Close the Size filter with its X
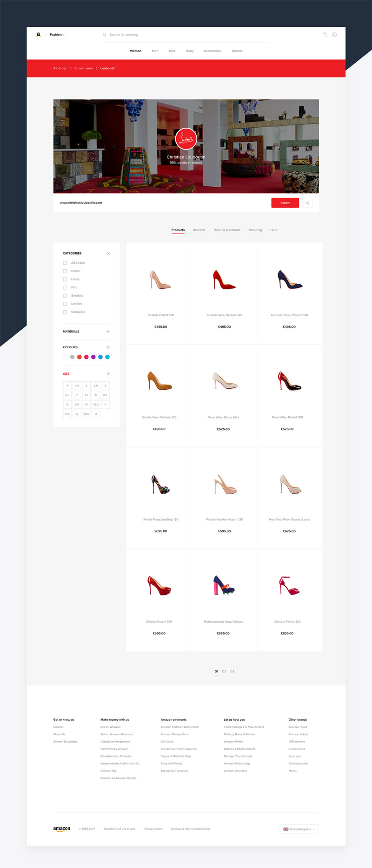Viewport: 372px width, 868px height. point(108,374)
